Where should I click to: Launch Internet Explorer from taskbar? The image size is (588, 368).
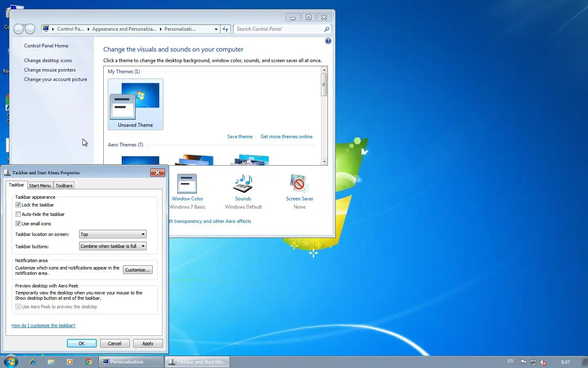coord(33,362)
